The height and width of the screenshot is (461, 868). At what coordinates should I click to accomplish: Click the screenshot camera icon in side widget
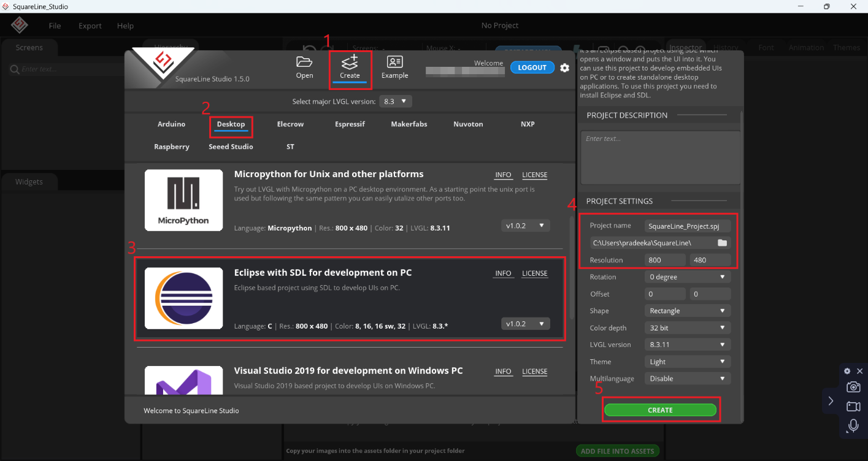click(853, 387)
